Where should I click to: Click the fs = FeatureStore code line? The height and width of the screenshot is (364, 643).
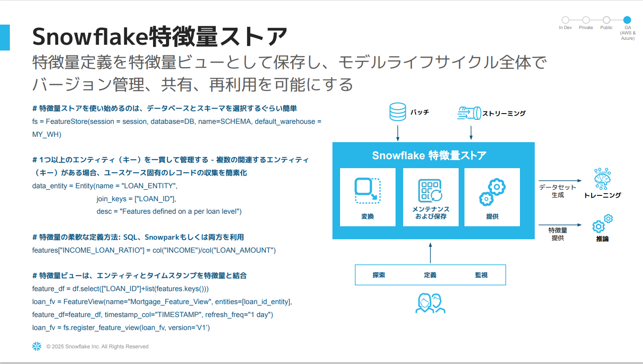coord(177,121)
